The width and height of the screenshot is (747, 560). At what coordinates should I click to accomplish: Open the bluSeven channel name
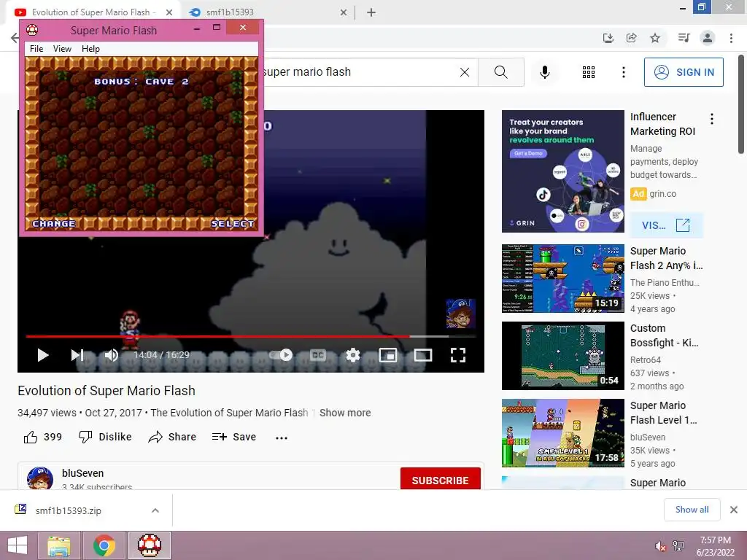pyautogui.click(x=83, y=473)
